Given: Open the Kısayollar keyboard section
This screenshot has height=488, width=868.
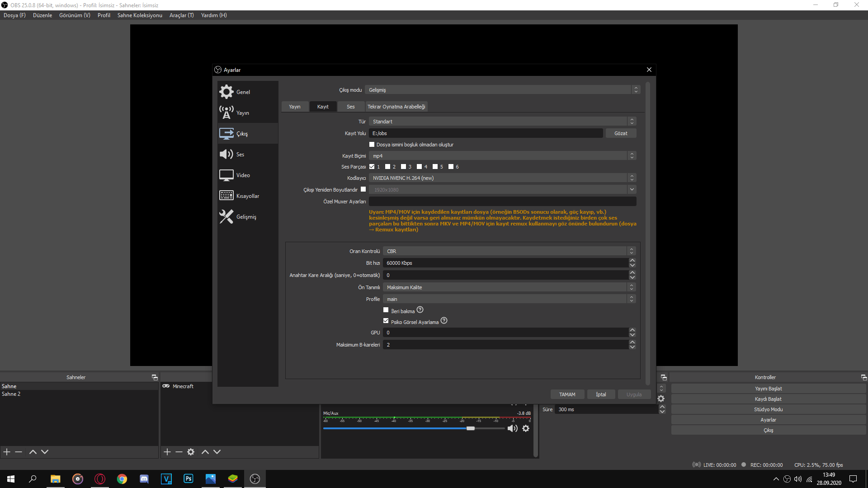Looking at the screenshot, I should [x=226, y=196].
